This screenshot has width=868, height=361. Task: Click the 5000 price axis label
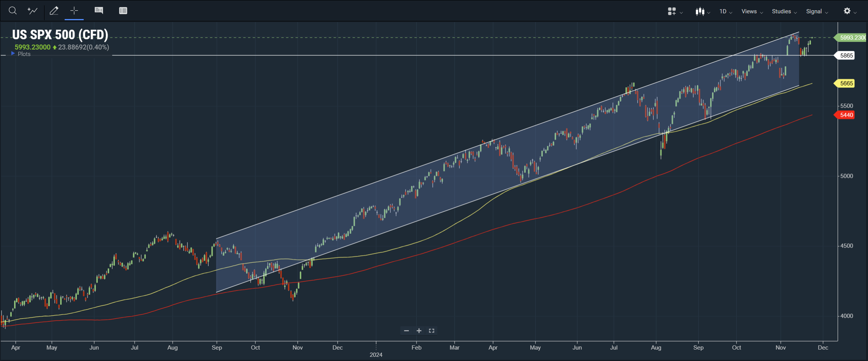(x=847, y=176)
